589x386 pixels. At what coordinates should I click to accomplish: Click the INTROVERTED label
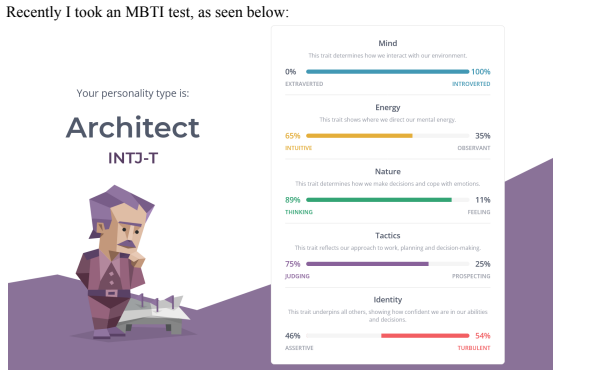click(x=471, y=84)
